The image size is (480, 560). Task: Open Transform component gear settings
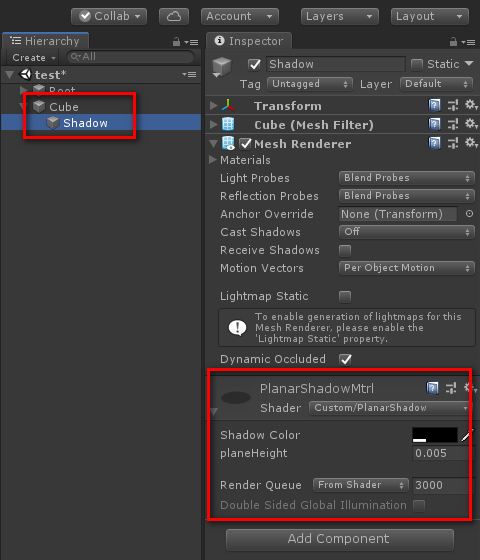[471, 105]
